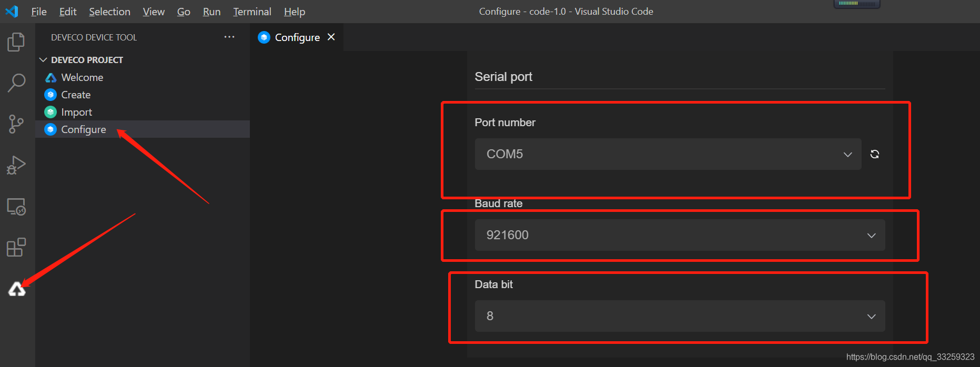The image size is (980, 367).
Task: Refresh the serial port number list
Action: point(875,154)
